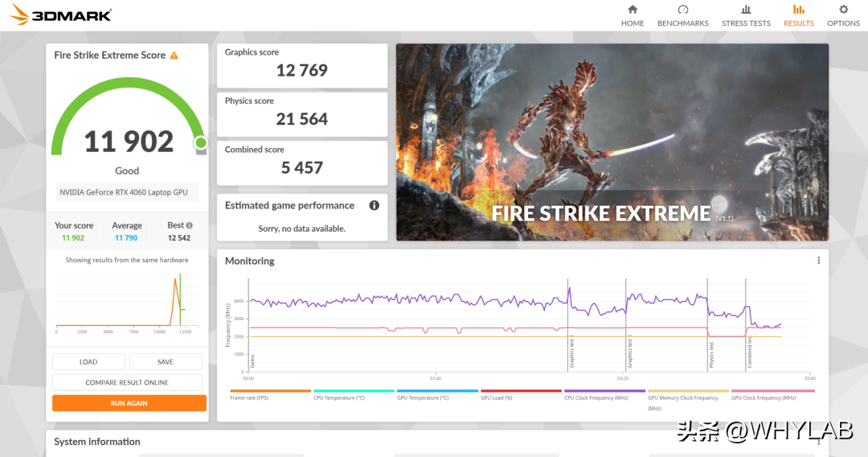This screenshot has width=868, height=457.
Task: Click Best score value 12 542
Action: click(x=178, y=238)
